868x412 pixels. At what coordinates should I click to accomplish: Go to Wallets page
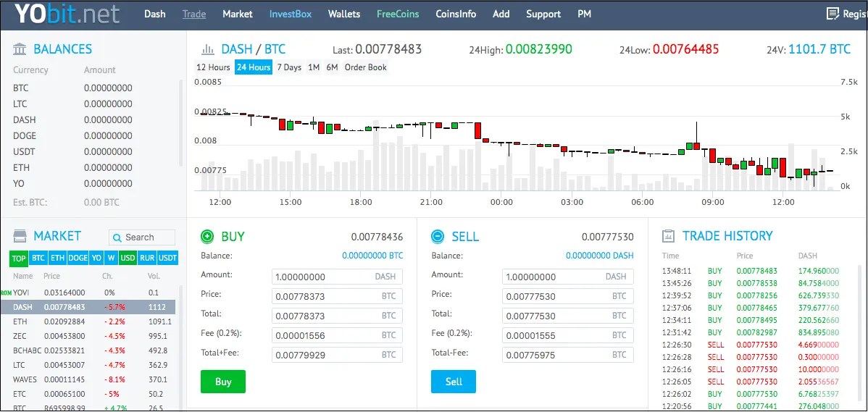[343, 14]
